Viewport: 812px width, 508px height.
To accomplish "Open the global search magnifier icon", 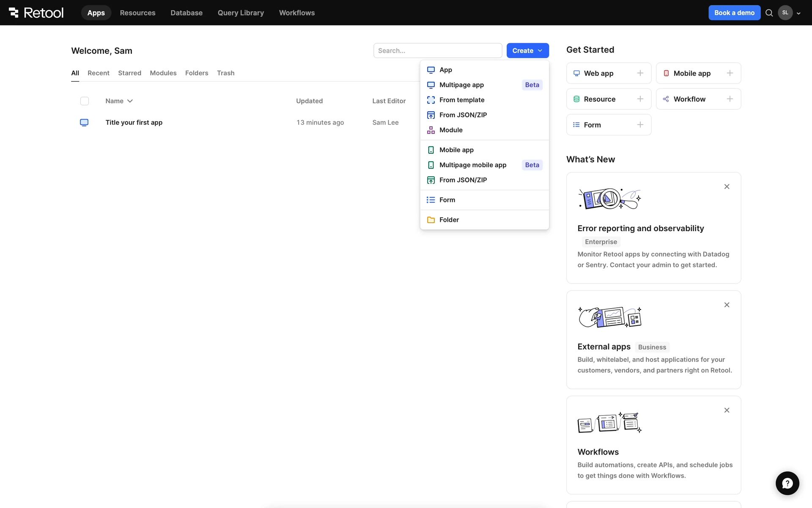I will [x=769, y=13].
